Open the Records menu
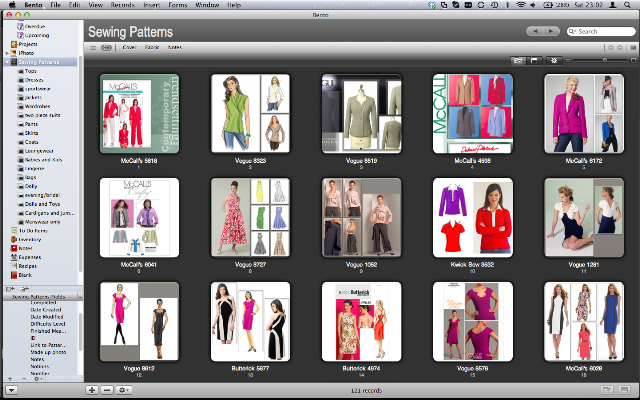The image size is (640, 400). (122, 5)
